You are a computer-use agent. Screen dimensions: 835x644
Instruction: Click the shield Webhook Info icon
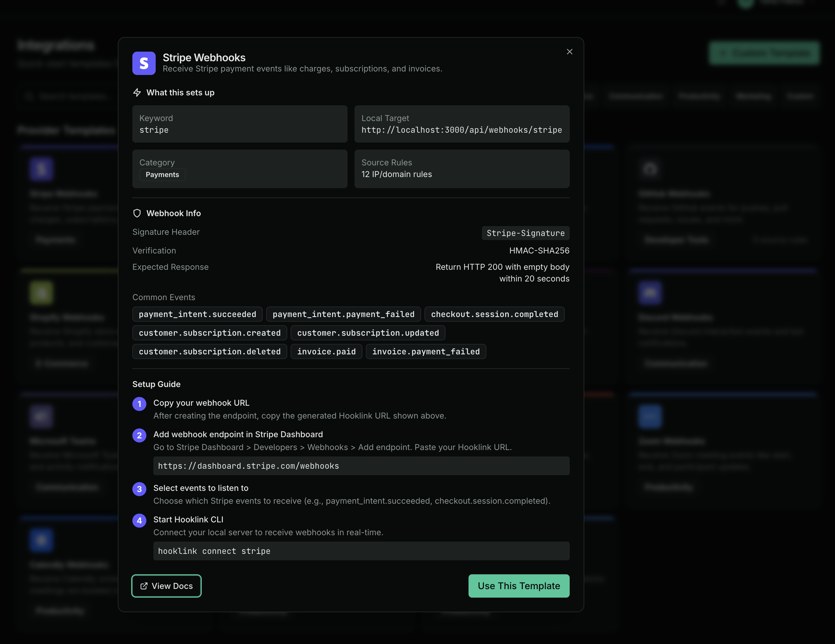coord(137,213)
